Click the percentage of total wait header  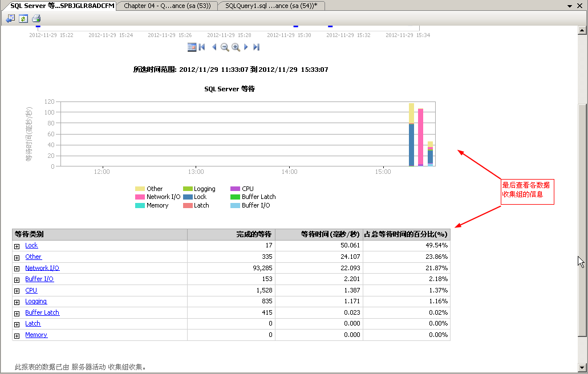(407, 234)
